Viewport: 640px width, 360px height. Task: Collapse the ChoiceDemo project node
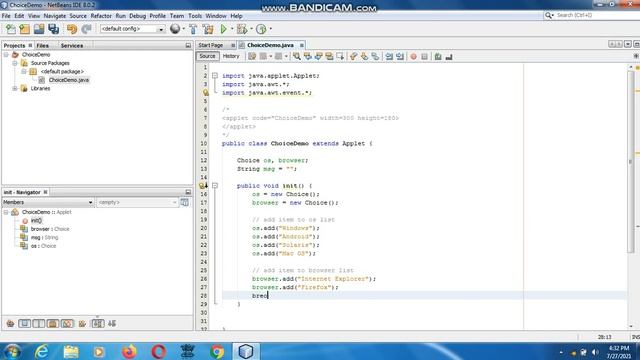click(x=6, y=55)
